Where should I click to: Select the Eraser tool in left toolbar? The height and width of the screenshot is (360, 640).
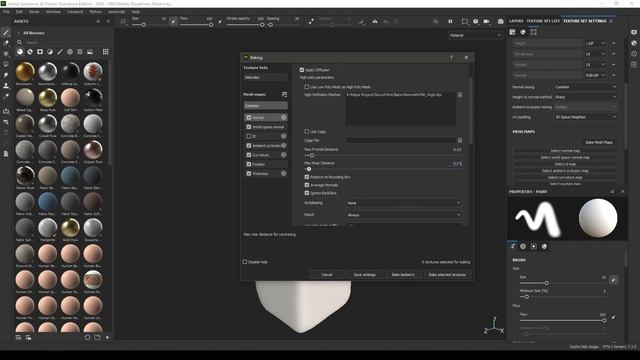[6, 43]
